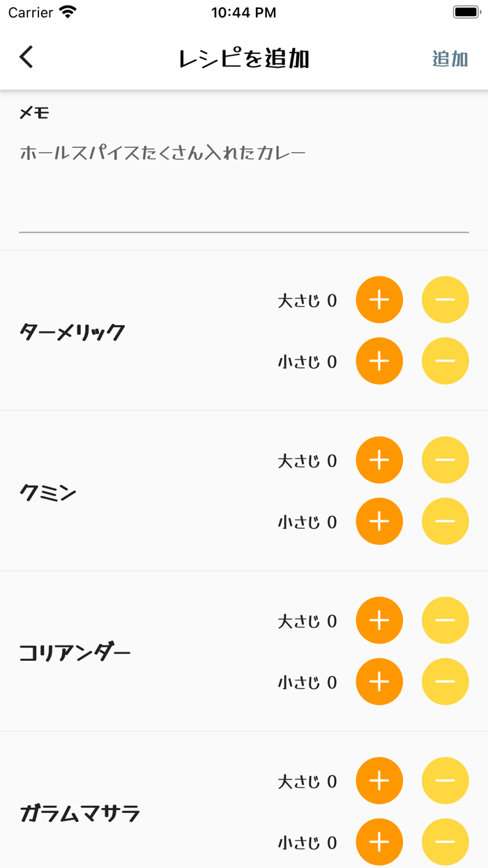The height and width of the screenshot is (868, 488).
Task: Tap the minus icon for ガラムマサラ 大さじ
Action: [445, 780]
